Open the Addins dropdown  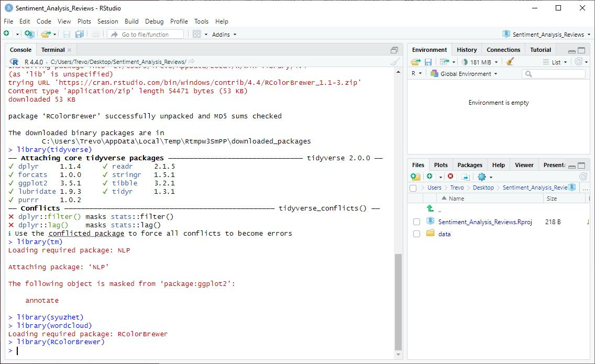point(224,35)
